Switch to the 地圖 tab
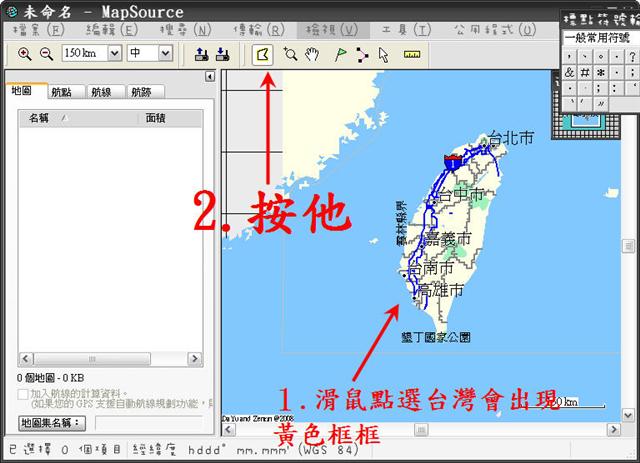The image size is (640, 463). click(25, 91)
